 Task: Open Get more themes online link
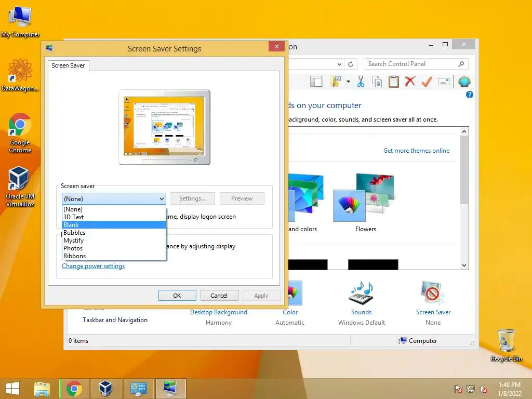point(416,150)
